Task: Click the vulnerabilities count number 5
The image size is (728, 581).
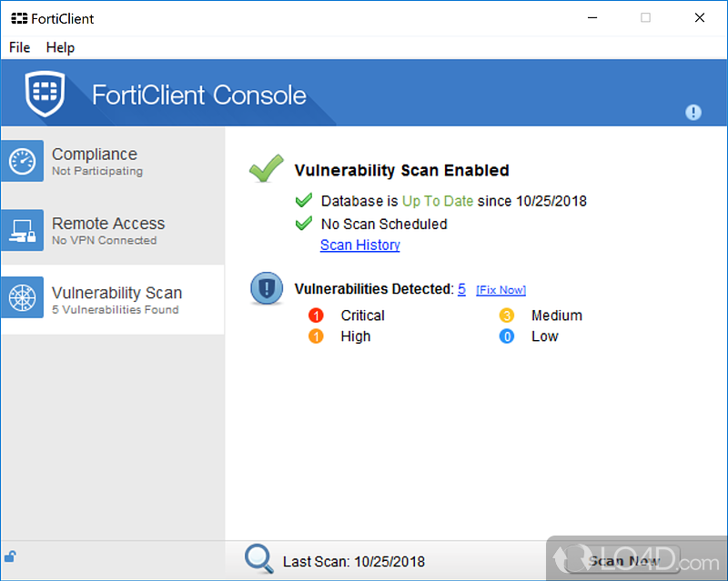Action: coord(461,289)
